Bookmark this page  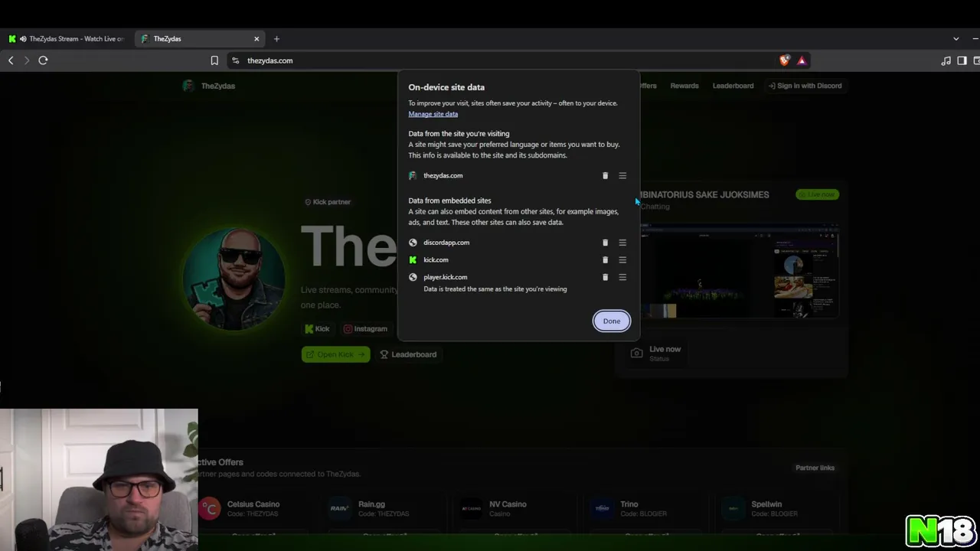tap(214, 60)
